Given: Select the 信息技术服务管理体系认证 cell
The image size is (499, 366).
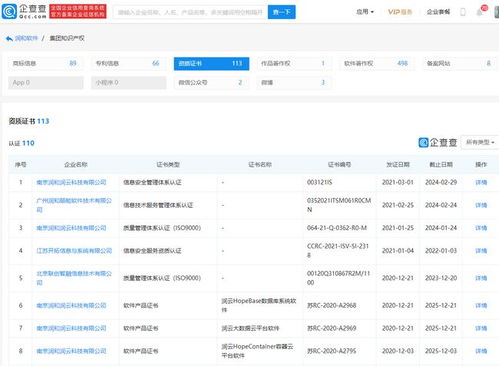Looking at the screenshot, I should click(158, 205).
